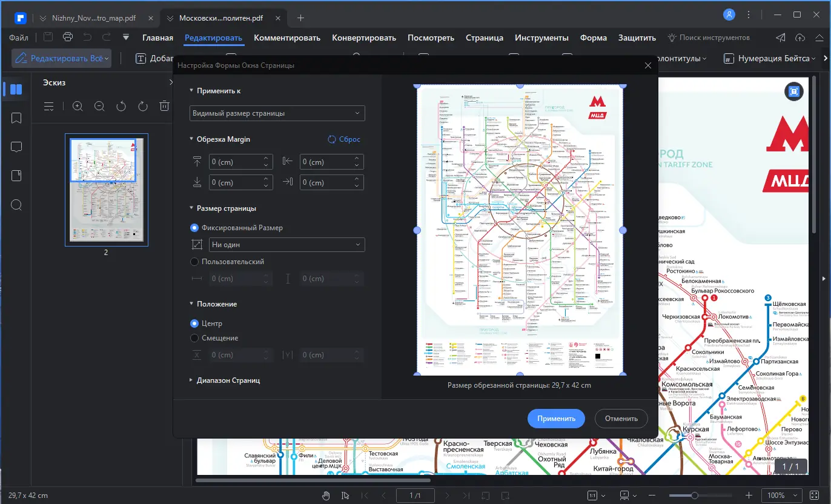This screenshot has width=831, height=504.
Task: Increase the left margin value stepper
Action: [357, 159]
